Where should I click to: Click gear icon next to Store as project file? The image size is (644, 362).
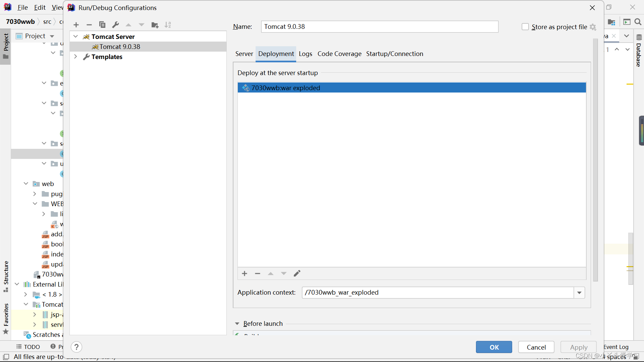593,27
